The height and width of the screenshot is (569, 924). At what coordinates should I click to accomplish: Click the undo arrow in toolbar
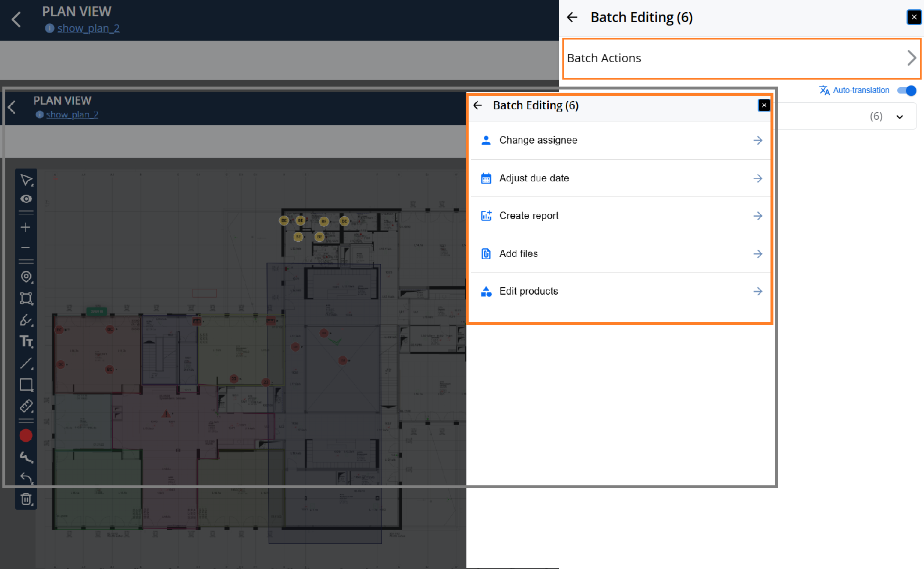click(x=26, y=478)
